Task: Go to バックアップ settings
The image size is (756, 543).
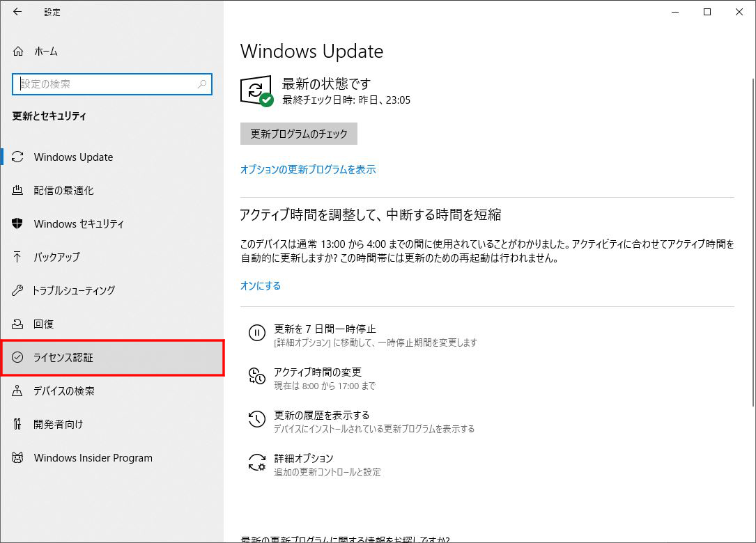Action: [x=112, y=257]
